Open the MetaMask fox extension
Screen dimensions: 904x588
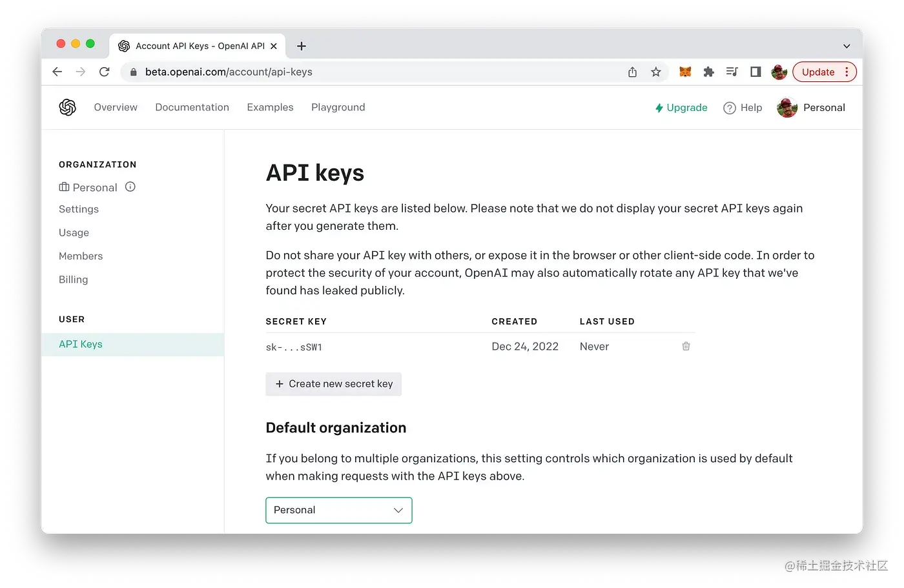(685, 72)
